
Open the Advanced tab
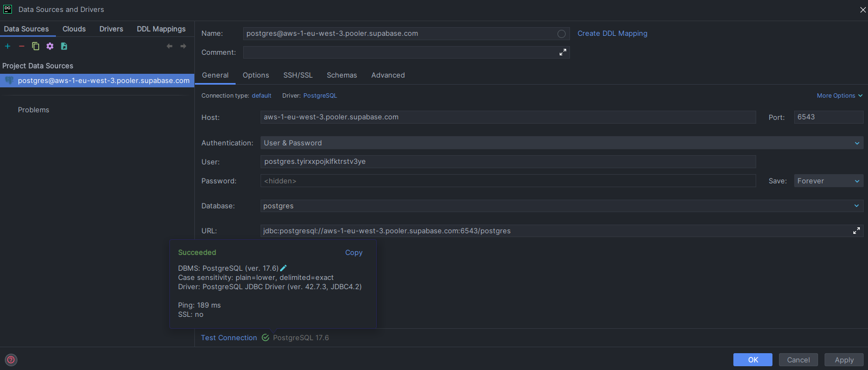[x=388, y=75]
